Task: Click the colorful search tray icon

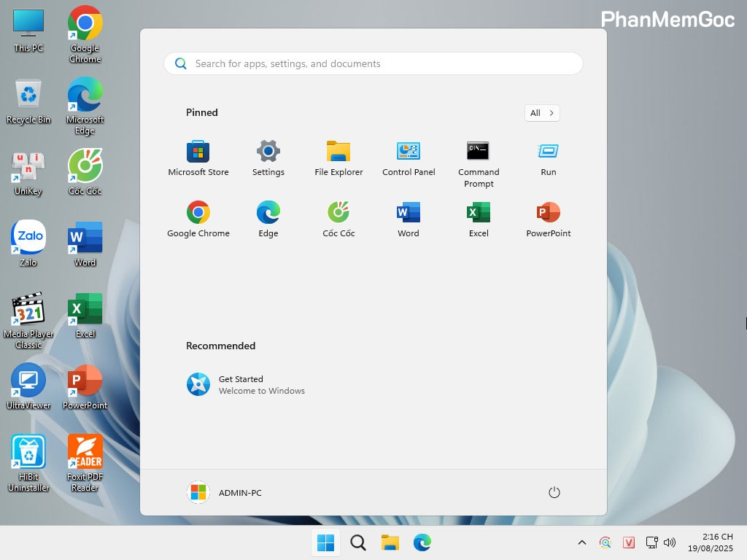Action: click(x=605, y=542)
